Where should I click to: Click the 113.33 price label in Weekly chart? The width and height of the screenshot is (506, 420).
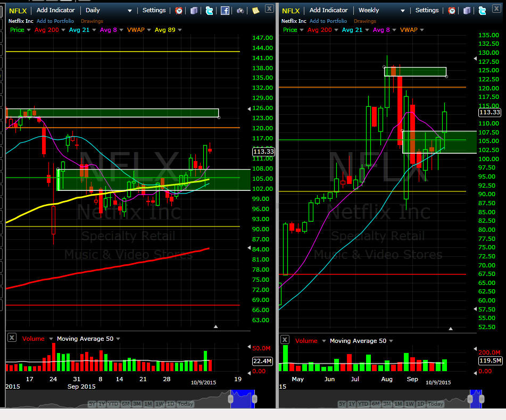(490, 112)
